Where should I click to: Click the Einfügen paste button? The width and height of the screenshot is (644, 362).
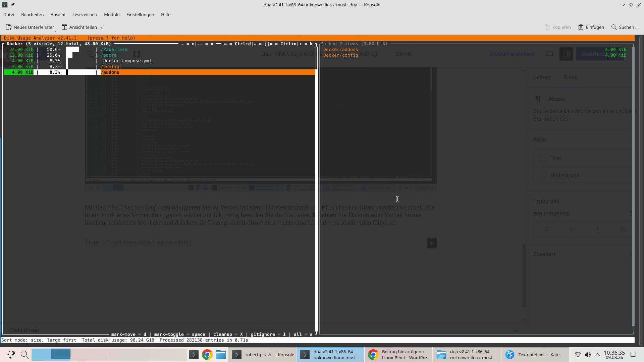point(591,27)
